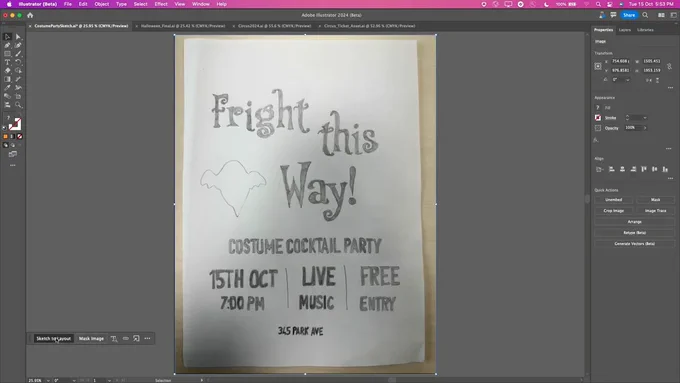Choose the Eraser tool
Image resolution: width=680 pixels, height=383 pixels.
coord(7,71)
